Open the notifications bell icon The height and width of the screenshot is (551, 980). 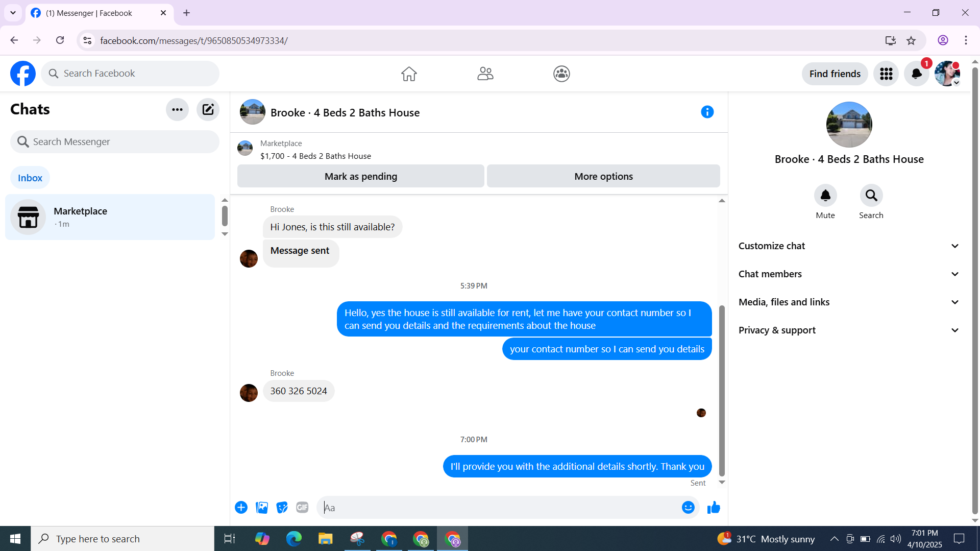[x=917, y=74]
